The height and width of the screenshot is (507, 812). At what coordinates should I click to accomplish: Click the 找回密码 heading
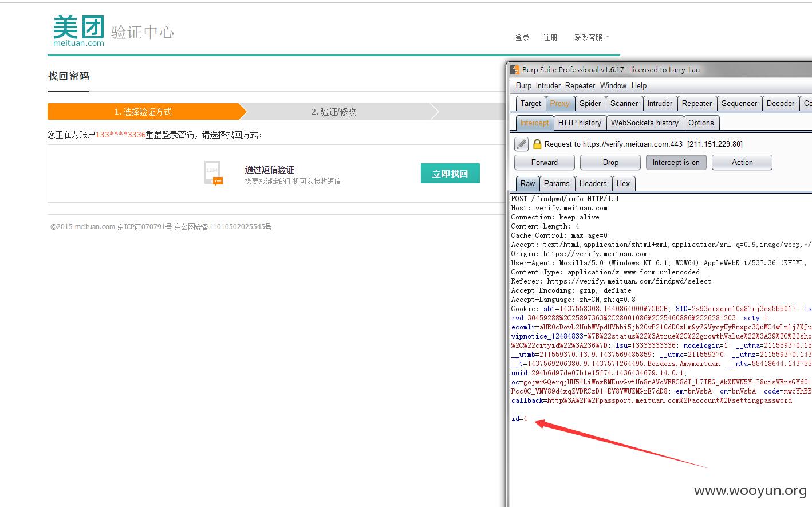[x=69, y=76]
